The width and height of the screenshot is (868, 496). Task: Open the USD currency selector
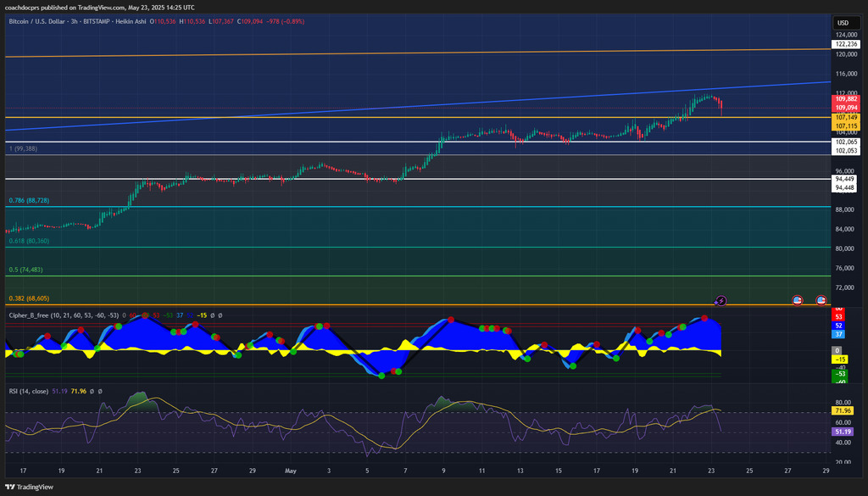coord(843,23)
